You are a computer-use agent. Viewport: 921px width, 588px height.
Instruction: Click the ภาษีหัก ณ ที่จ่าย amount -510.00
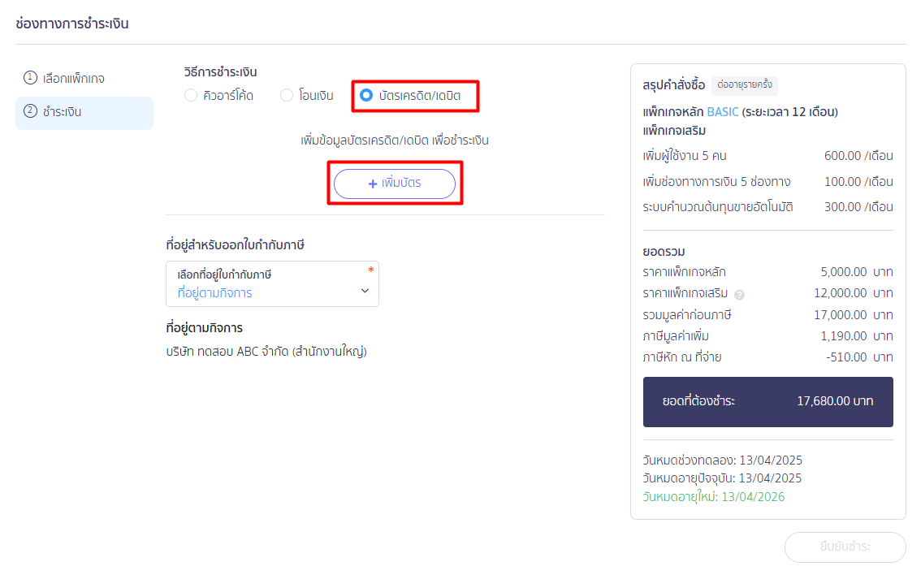click(846, 357)
